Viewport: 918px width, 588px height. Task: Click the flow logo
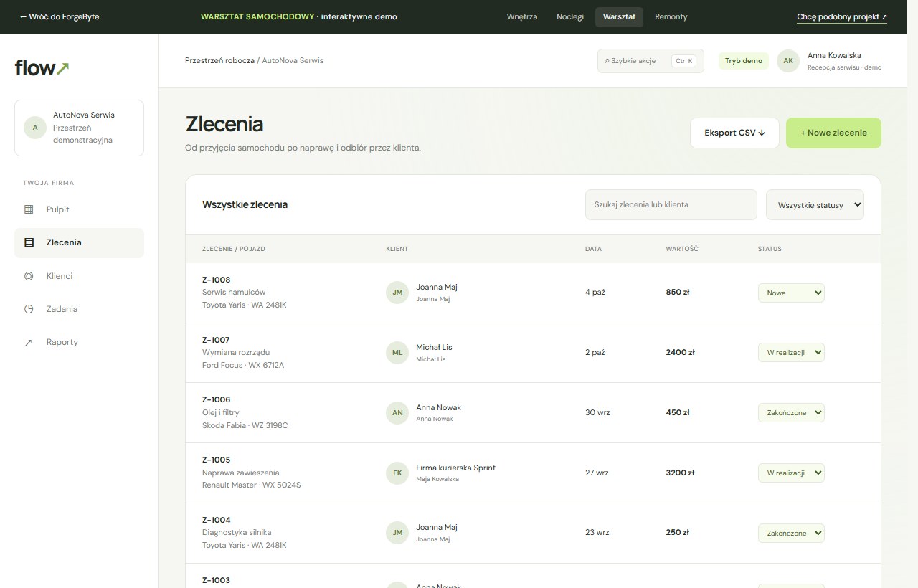[x=42, y=68]
